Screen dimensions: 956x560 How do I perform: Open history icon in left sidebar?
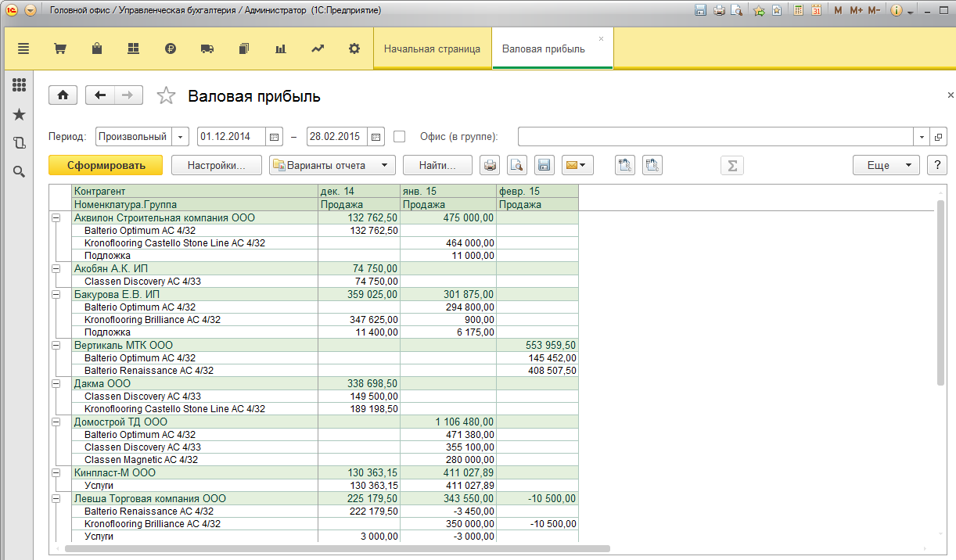click(x=20, y=142)
